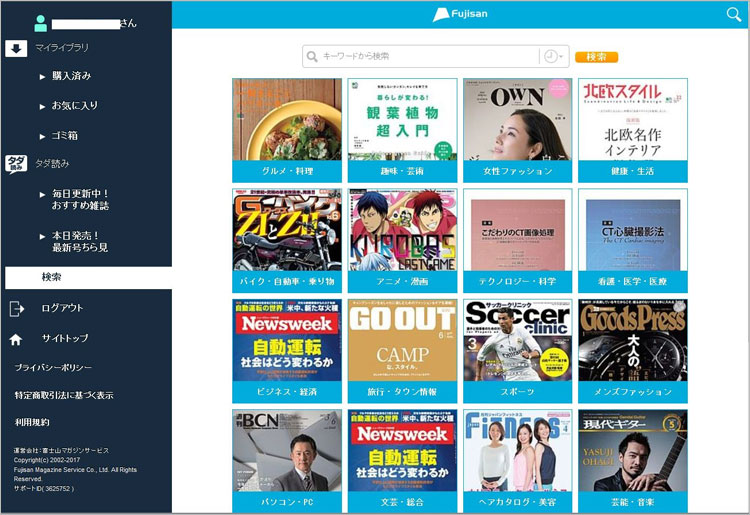Open 毎日更新中！おすすめ雑誌
The image size is (750, 515).
point(80,200)
